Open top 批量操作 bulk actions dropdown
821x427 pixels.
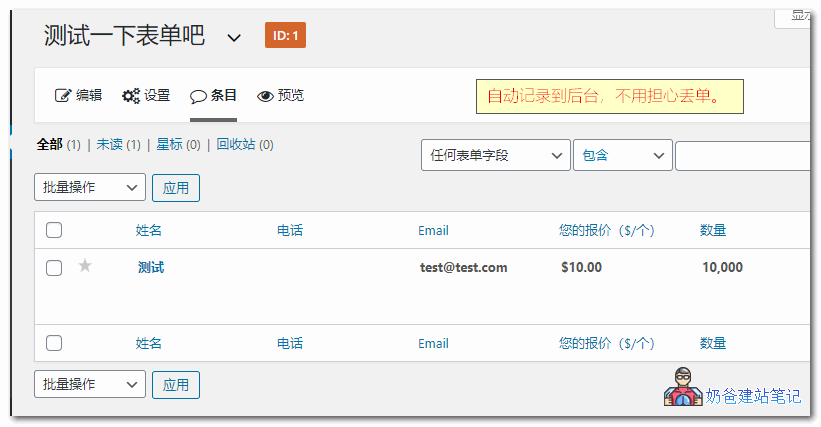point(90,187)
